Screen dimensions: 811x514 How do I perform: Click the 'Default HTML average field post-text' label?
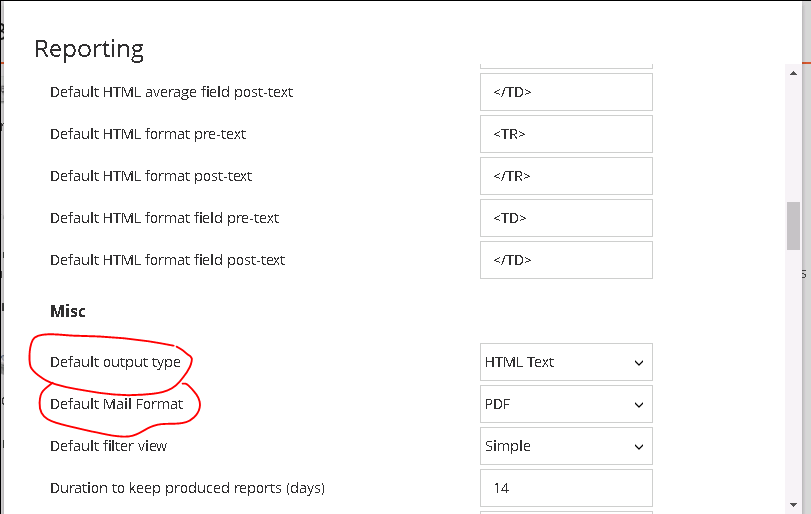point(171,92)
